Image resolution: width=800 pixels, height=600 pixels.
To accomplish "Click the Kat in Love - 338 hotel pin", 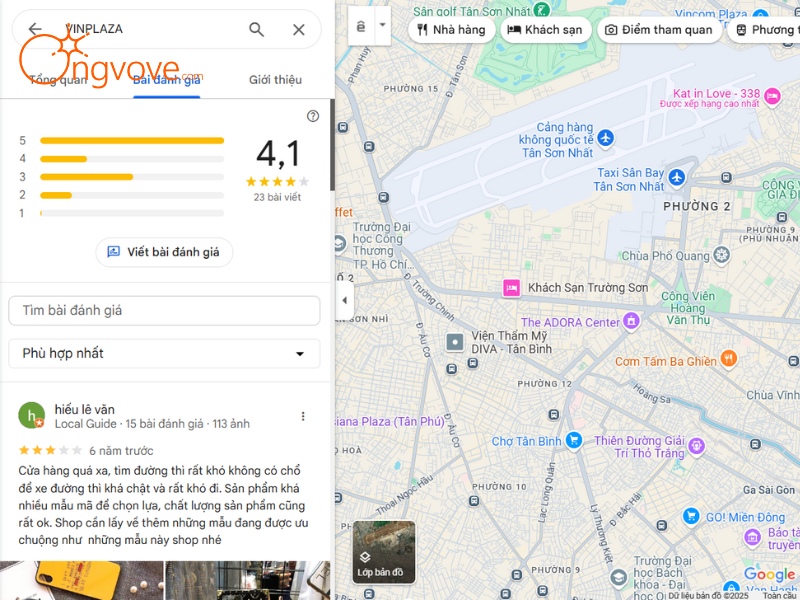I will 772,95.
